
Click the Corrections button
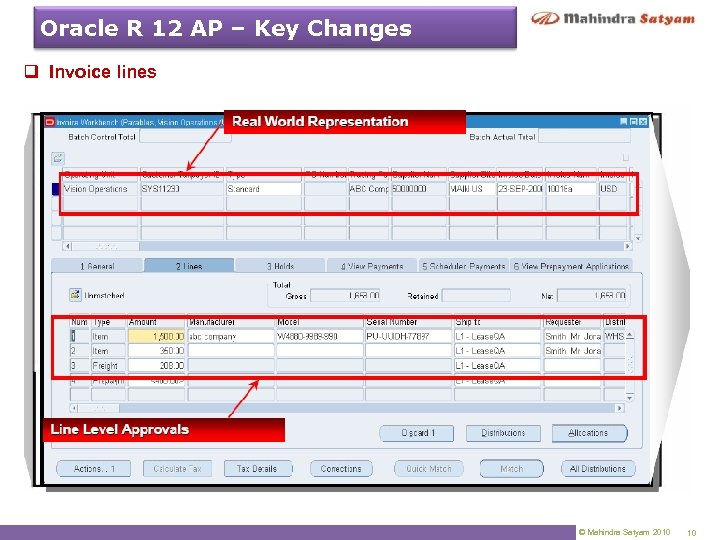[341, 469]
